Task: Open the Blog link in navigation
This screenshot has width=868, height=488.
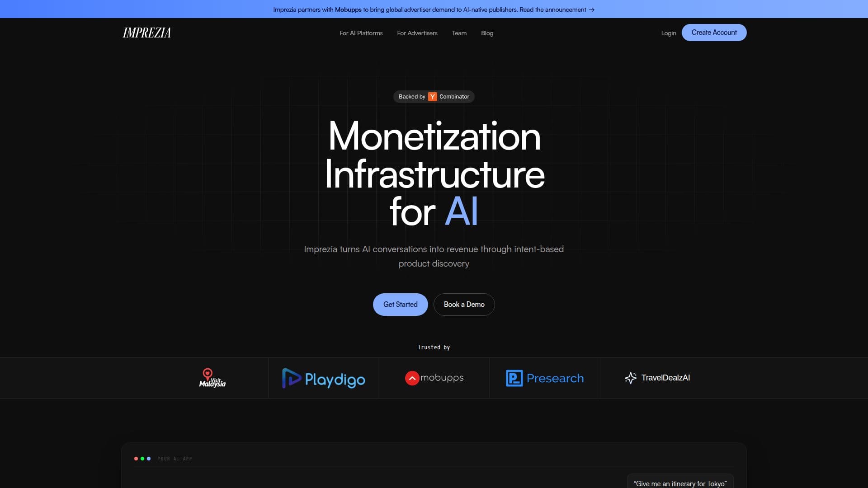Action: coord(487,33)
